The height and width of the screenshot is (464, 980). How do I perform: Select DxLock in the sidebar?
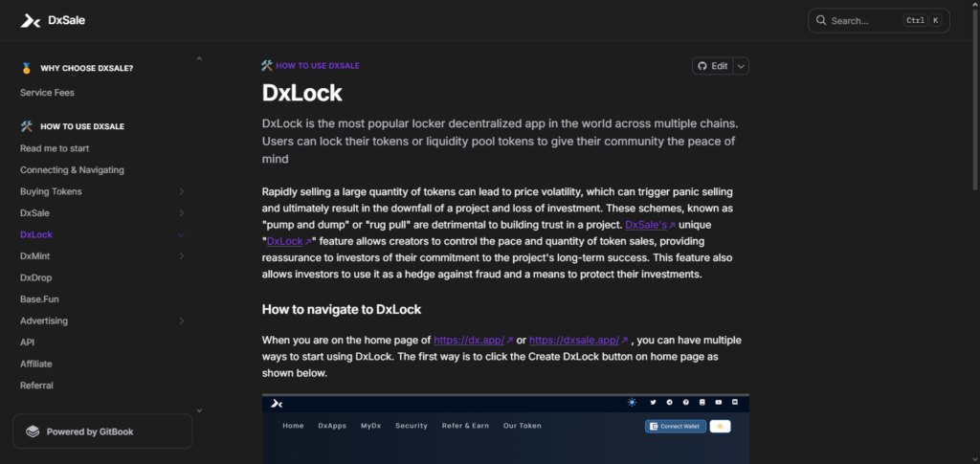point(36,234)
